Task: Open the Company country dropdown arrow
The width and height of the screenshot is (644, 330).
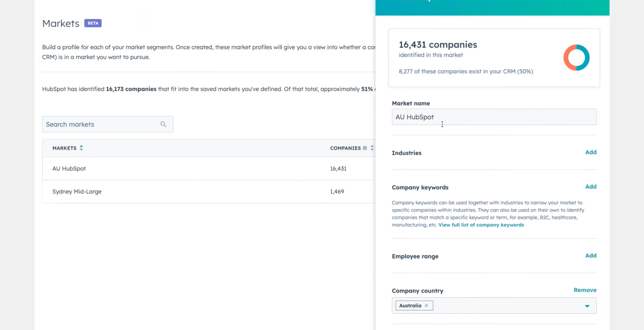Action: coord(587,306)
